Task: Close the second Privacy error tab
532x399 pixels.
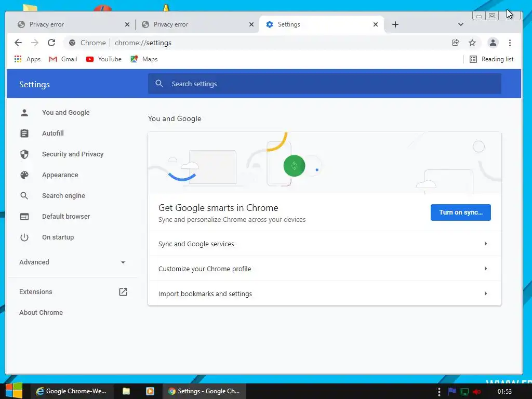Action: (251, 24)
